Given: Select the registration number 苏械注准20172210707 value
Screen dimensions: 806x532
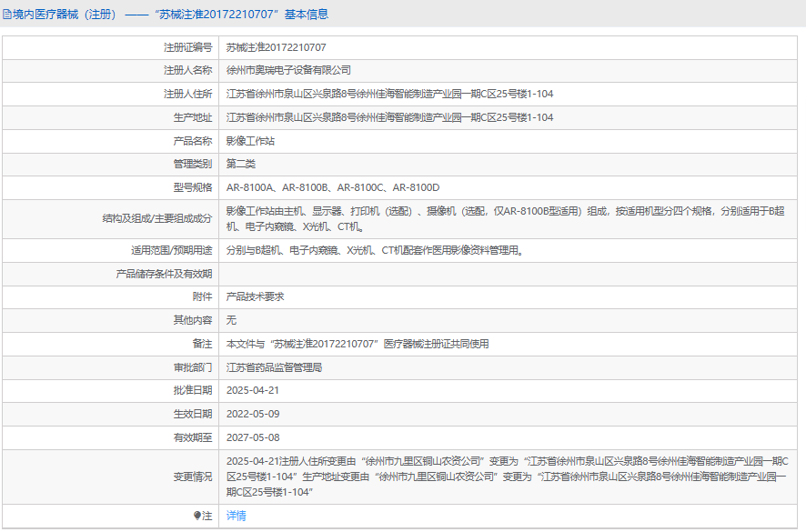Looking at the screenshot, I should tap(277, 46).
